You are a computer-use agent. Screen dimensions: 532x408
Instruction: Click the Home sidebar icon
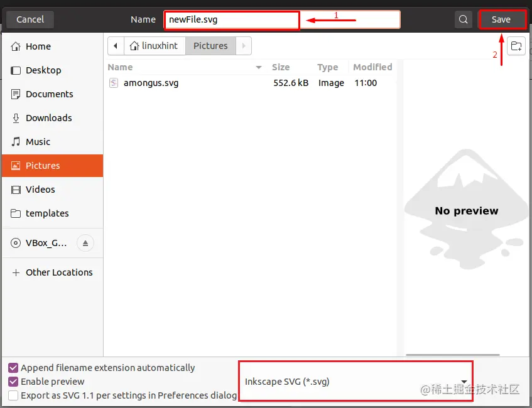[16, 46]
